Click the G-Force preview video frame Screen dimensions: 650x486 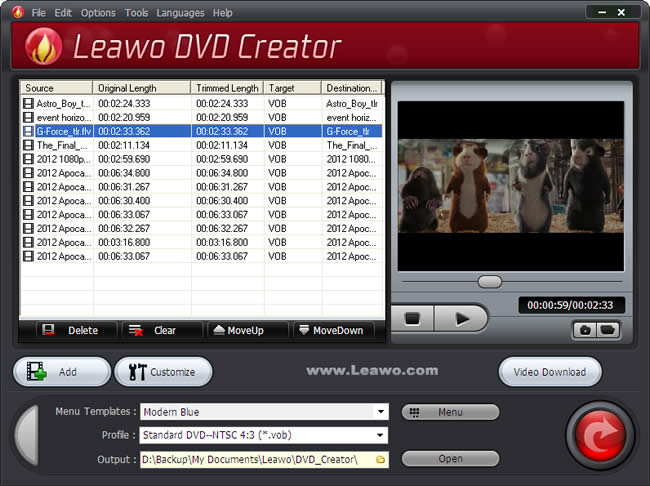tap(511, 186)
